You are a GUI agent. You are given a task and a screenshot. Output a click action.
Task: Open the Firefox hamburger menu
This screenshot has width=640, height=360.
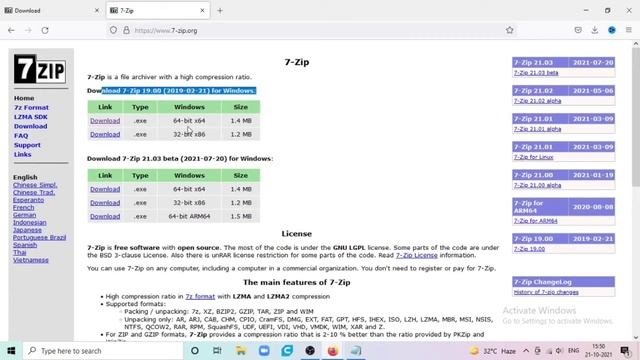[x=629, y=30]
